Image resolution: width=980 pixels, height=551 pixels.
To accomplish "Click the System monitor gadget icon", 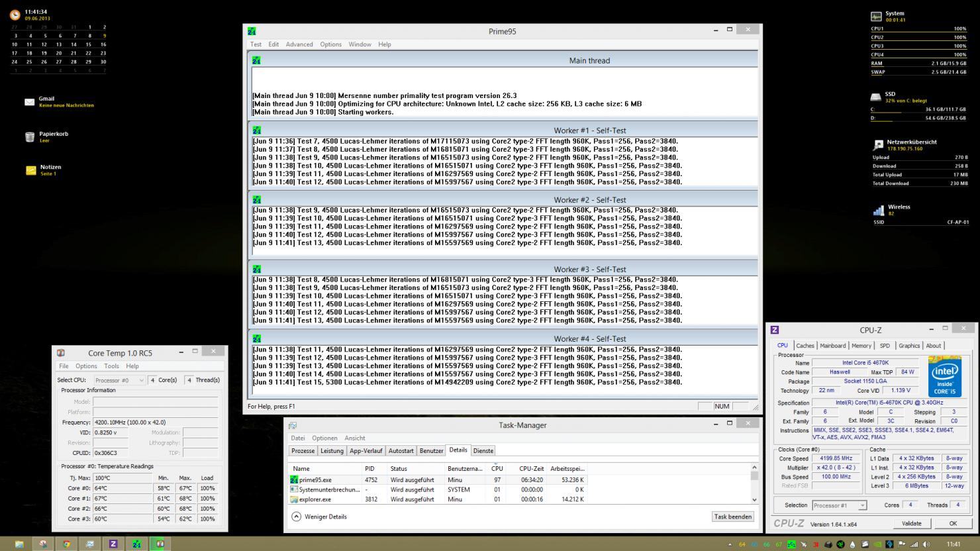I will tap(877, 17).
